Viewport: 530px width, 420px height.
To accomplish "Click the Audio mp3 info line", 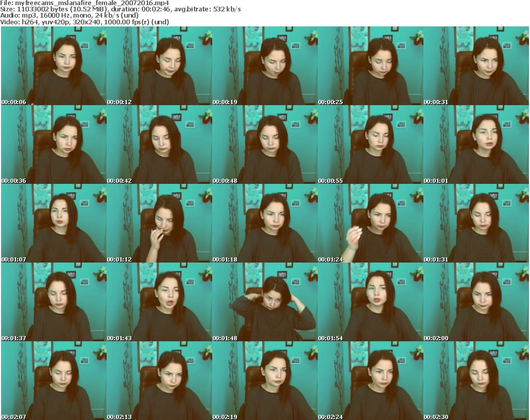I will click(x=69, y=15).
